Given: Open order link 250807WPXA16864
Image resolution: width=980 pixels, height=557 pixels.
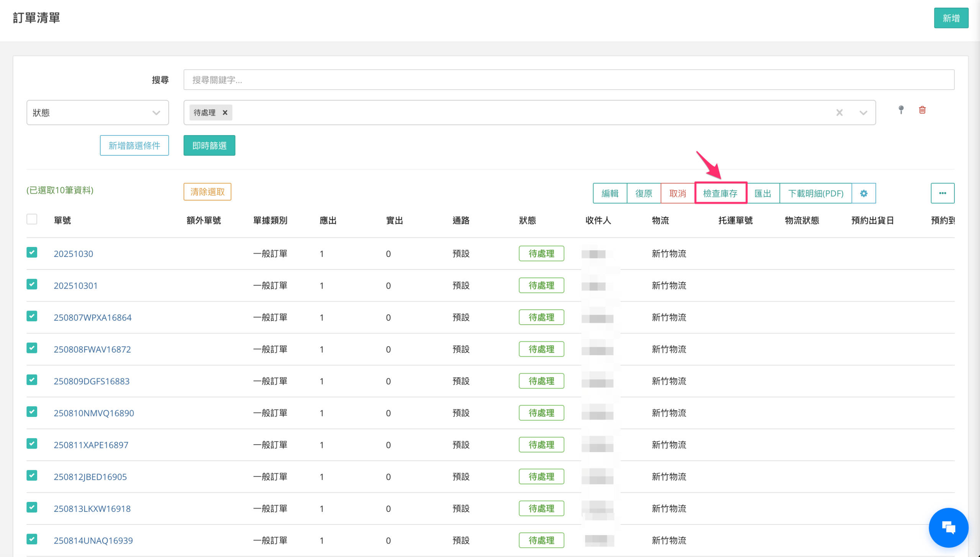Looking at the screenshot, I should [x=92, y=317].
